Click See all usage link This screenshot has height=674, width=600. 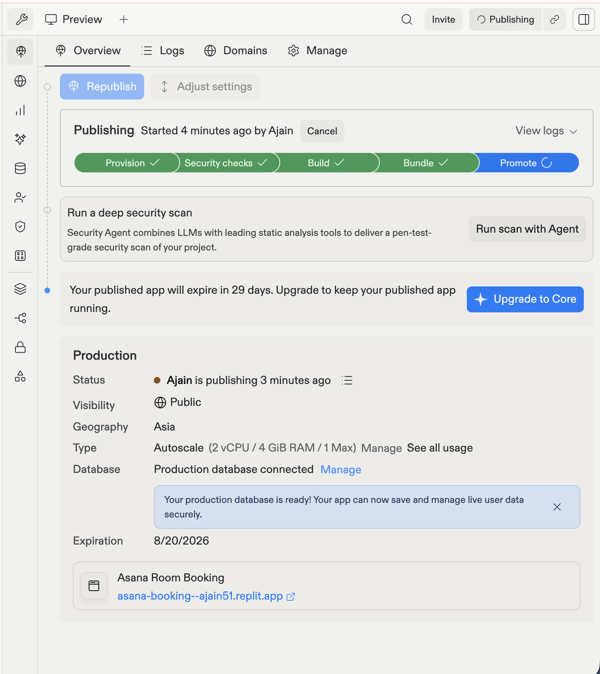click(x=440, y=448)
